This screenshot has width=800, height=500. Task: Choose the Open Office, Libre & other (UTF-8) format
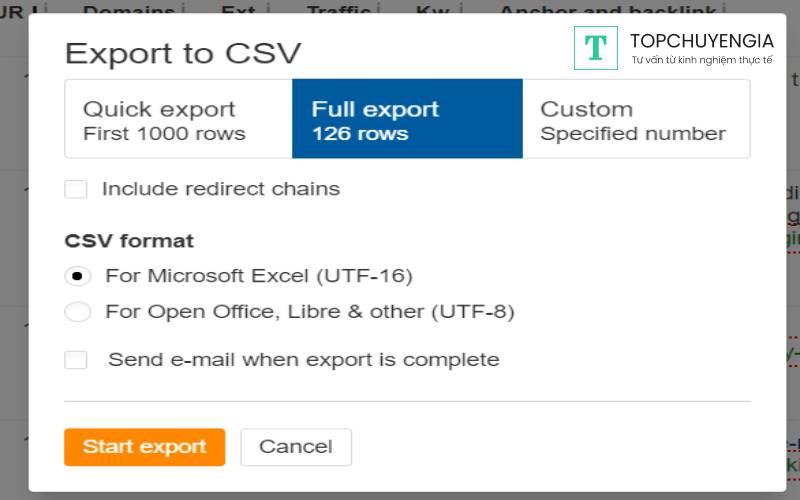click(78, 312)
